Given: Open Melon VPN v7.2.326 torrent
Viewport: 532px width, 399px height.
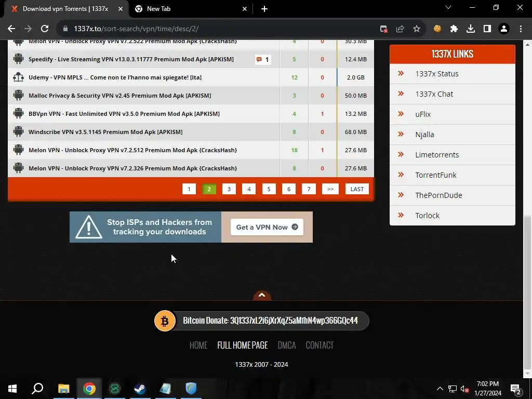Looking at the screenshot, I should pos(132,168).
